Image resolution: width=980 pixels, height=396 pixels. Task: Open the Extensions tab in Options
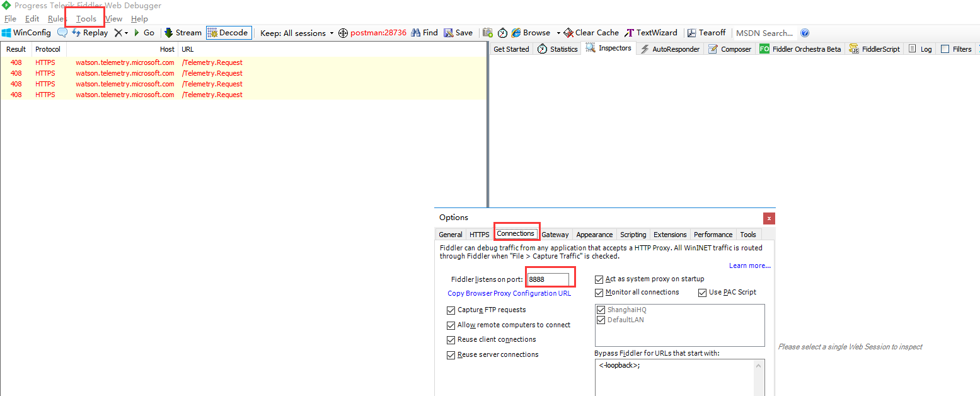coord(670,235)
